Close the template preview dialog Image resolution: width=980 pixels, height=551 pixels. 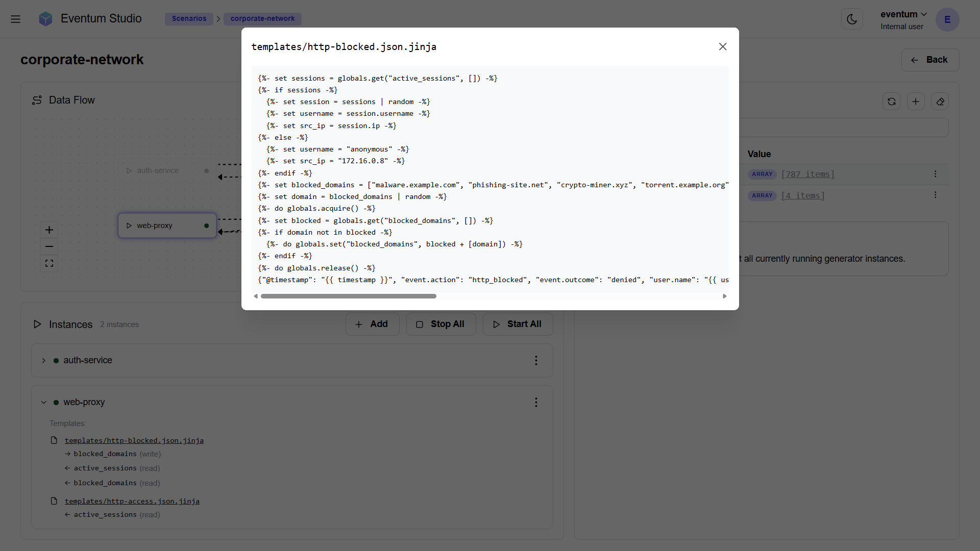(722, 46)
